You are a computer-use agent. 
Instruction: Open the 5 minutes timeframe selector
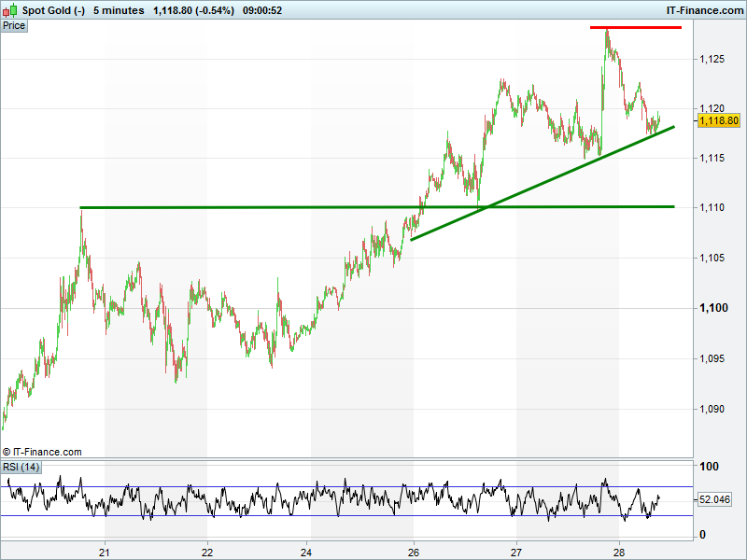point(119,10)
